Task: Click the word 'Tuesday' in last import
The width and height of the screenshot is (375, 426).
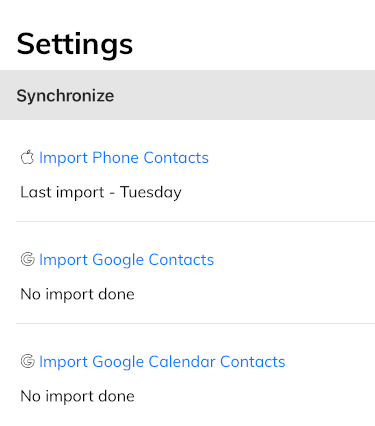Action: tap(150, 192)
